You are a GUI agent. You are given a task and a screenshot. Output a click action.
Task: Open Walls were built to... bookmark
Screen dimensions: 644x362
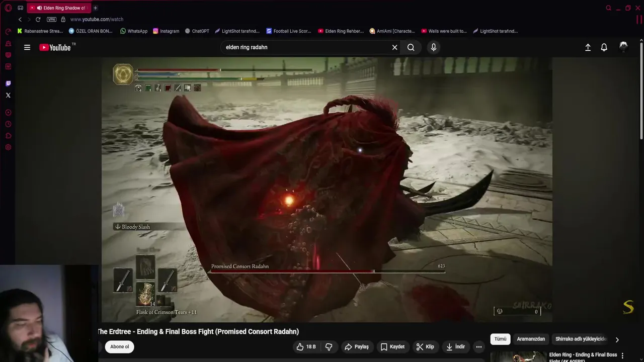444,31
